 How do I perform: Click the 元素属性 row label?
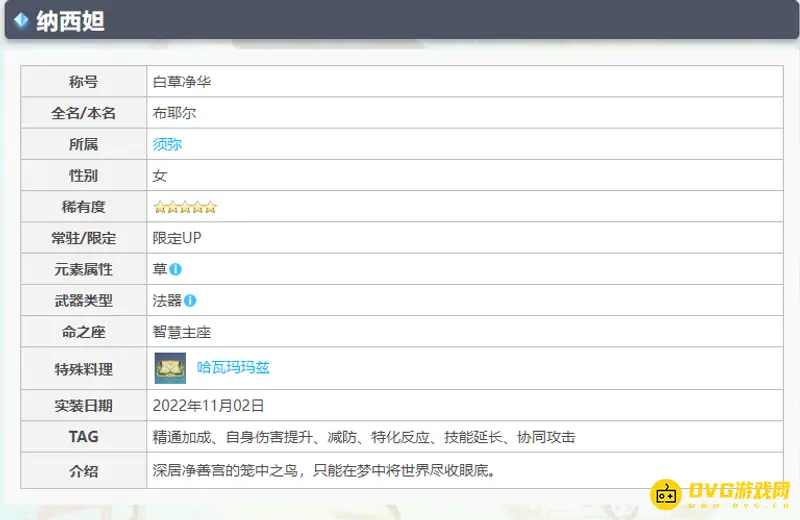84,269
